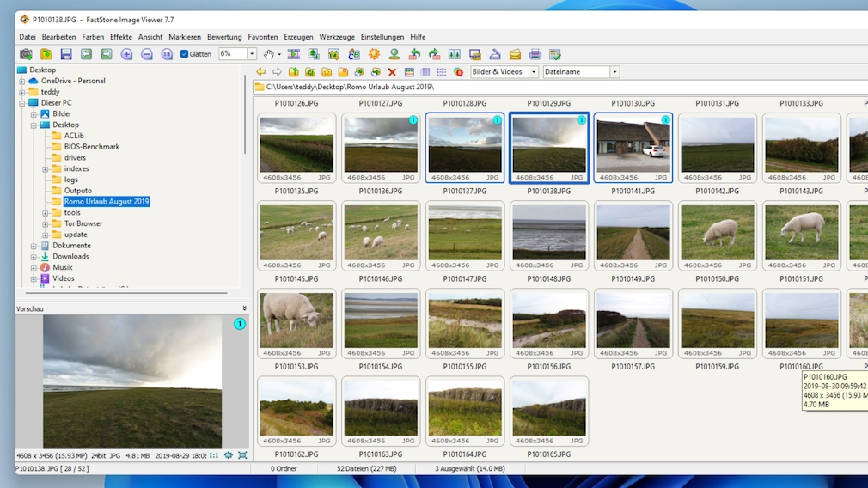Open the Einstellungen menu
Viewport: 868px width, 488px height.
tap(382, 37)
